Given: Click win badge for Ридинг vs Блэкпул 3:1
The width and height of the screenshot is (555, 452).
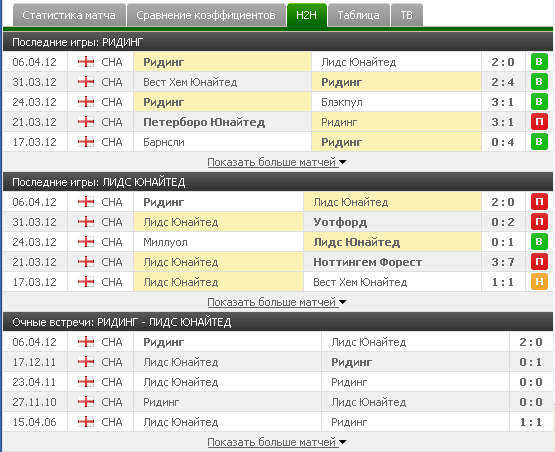Looking at the screenshot, I should pos(539,102).
